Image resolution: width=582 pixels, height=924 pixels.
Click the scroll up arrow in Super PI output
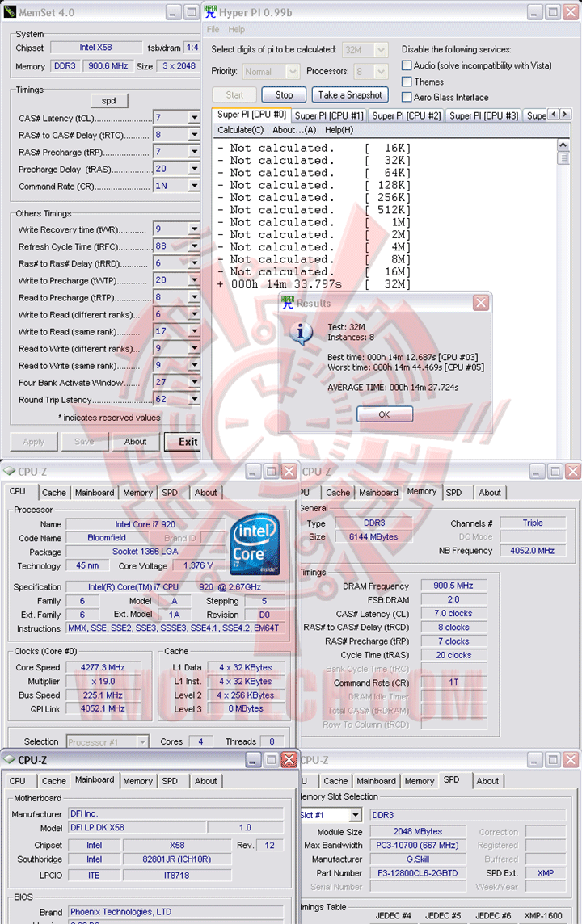pyautogui.click(x=563, y=145)
